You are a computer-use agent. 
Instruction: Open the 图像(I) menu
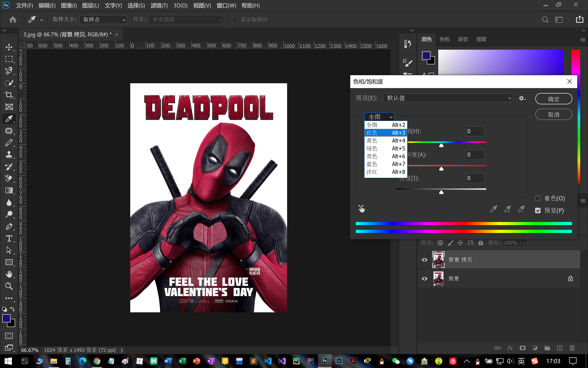tap(69, 5)
